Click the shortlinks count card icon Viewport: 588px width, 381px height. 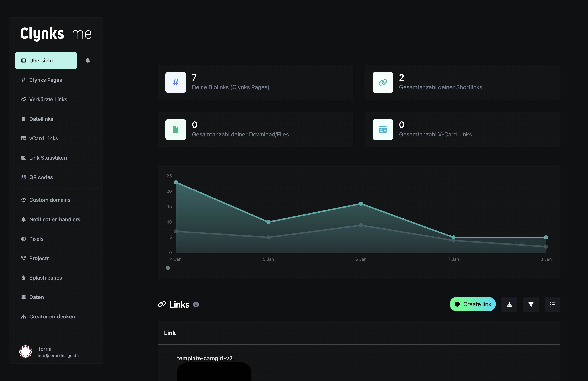point(383,82)
